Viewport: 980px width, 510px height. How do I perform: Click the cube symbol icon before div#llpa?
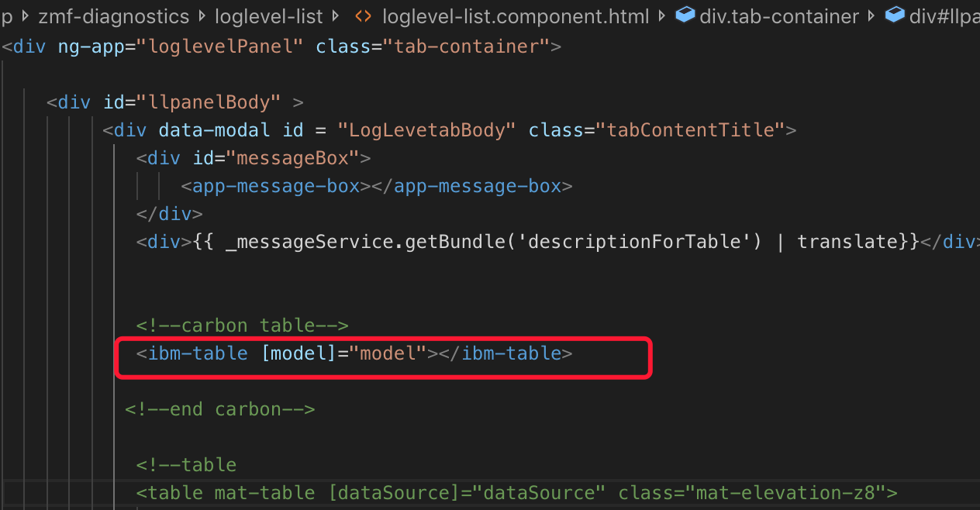(895, 14)
